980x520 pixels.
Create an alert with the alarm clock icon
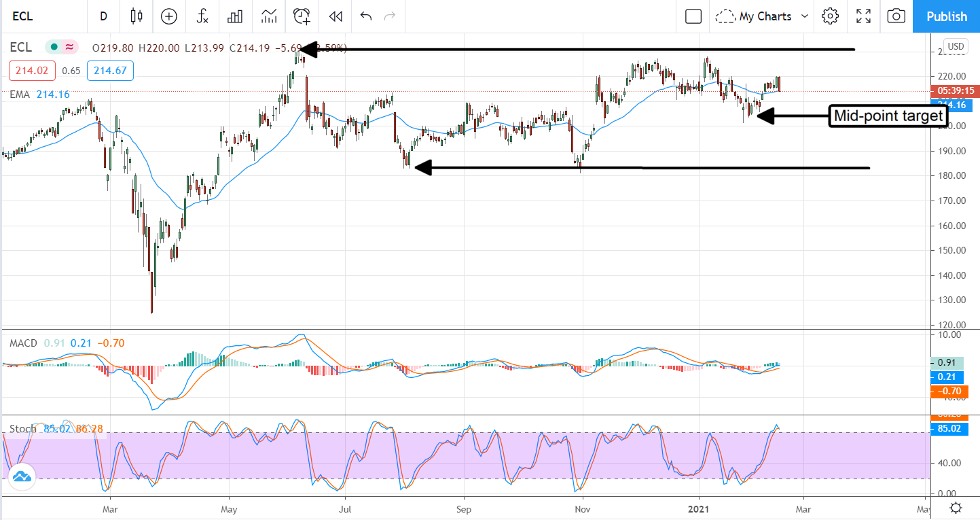[302, 16]
